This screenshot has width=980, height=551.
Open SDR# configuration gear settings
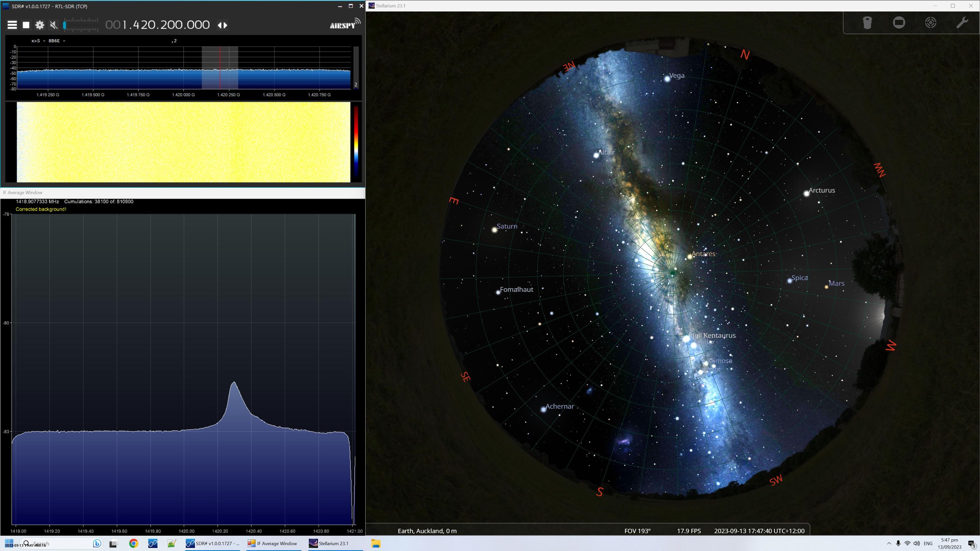40,25
